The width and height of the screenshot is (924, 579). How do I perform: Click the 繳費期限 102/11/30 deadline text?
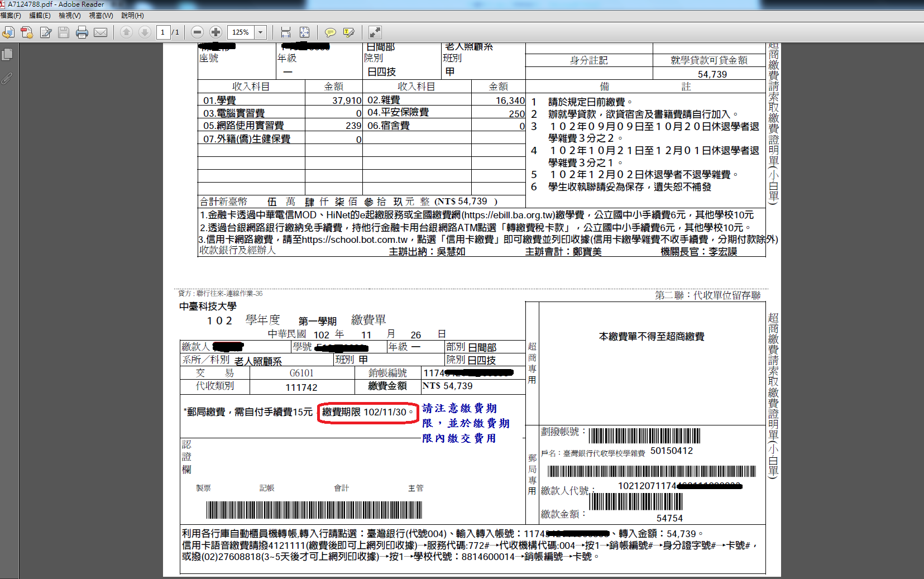367,412
